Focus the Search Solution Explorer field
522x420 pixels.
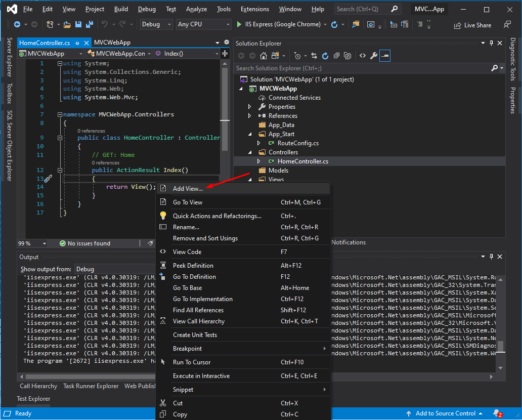pos(361,68)
